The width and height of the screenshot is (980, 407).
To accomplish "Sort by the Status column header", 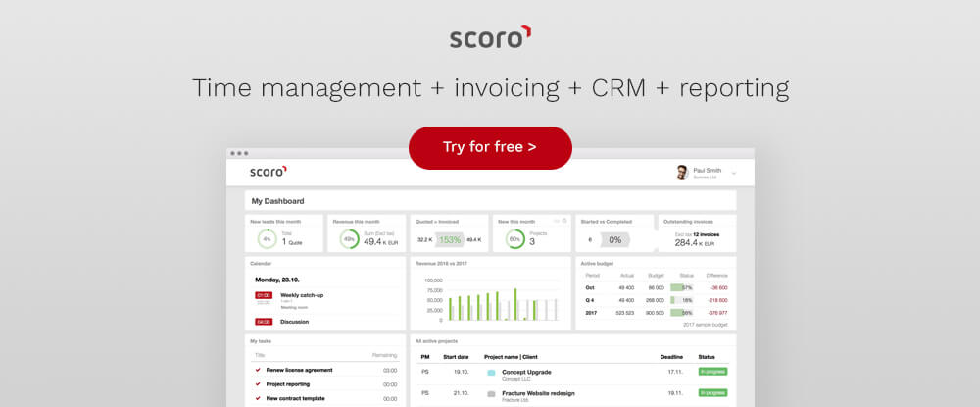I will point(707,357).
